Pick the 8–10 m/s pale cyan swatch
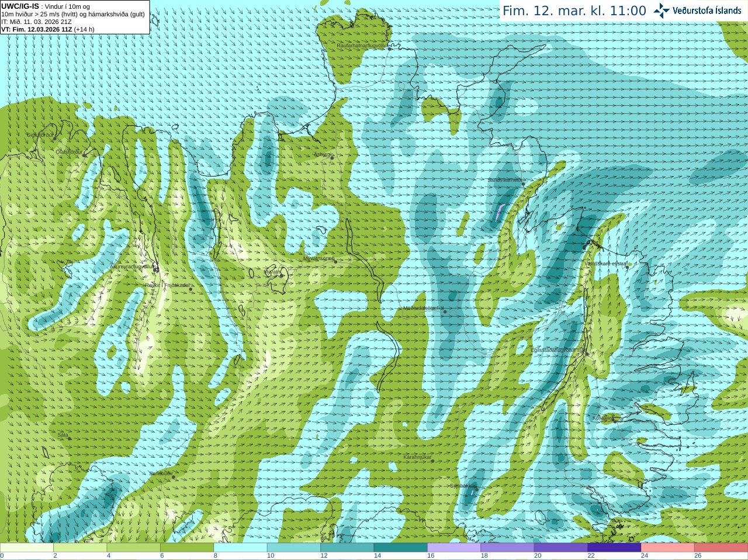Viewport: 748px width, 560px height. click(240, 548)
